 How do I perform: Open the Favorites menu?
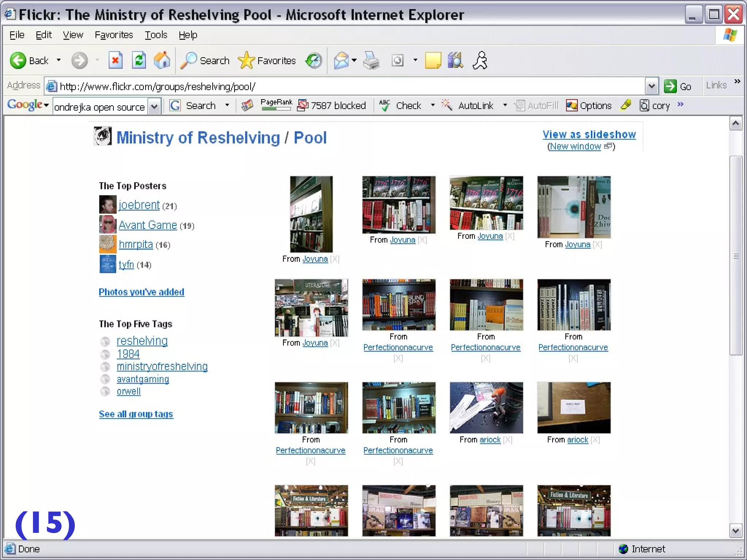pyautogui.click(x=114, y=35)
